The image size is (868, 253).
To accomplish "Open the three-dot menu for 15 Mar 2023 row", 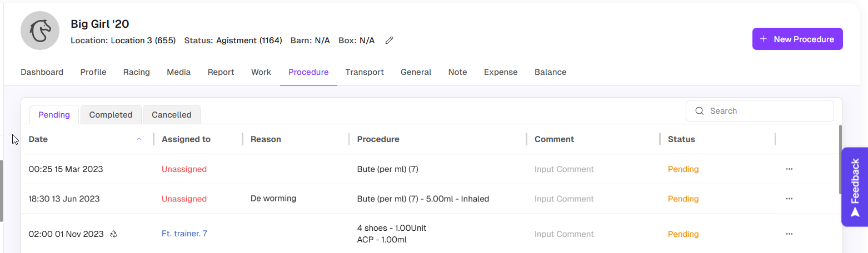I will [789, 169].
